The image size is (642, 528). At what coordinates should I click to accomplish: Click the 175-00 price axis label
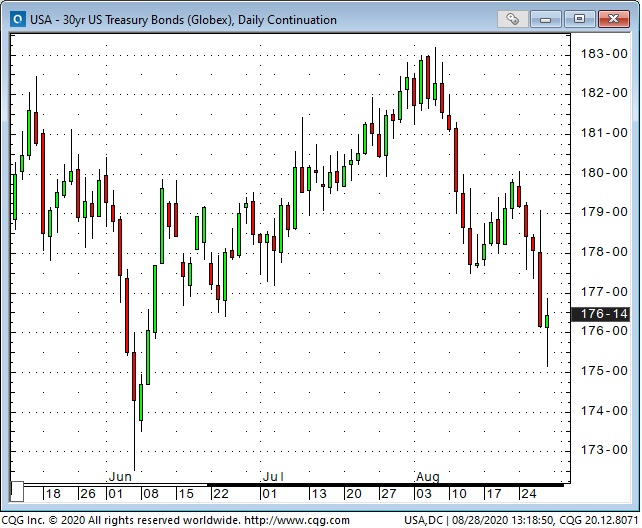pyautogui.click(x=604, y=370)
